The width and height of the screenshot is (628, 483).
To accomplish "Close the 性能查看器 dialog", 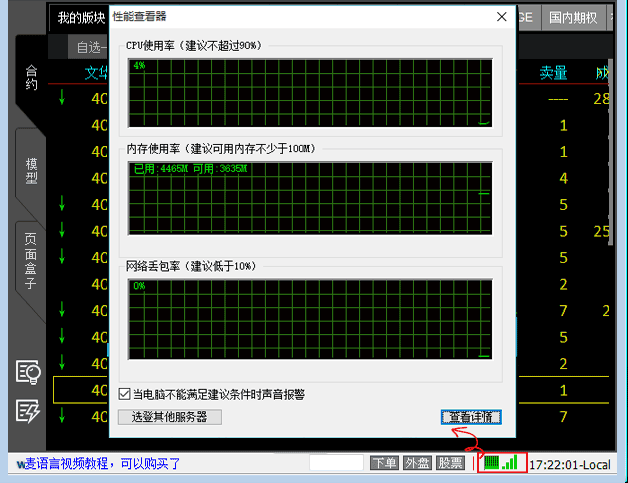I will tap(500, 17).
